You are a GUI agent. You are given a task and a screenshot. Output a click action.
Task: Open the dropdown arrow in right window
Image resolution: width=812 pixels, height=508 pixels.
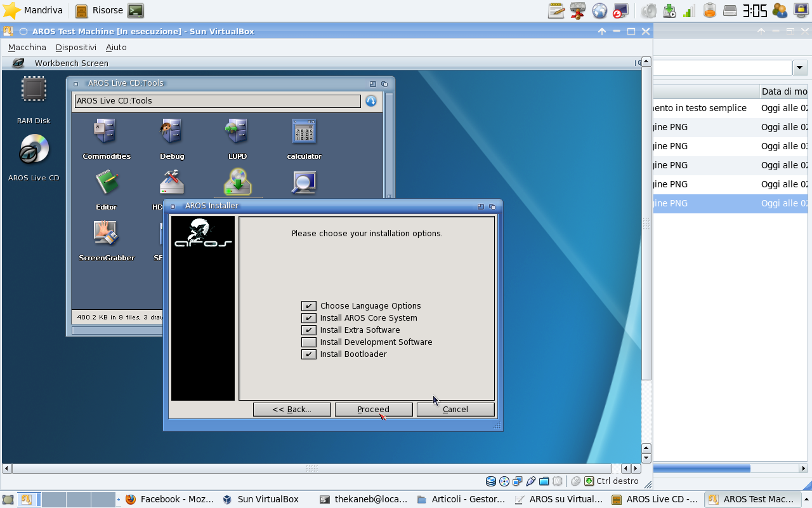tap(799, 67)
